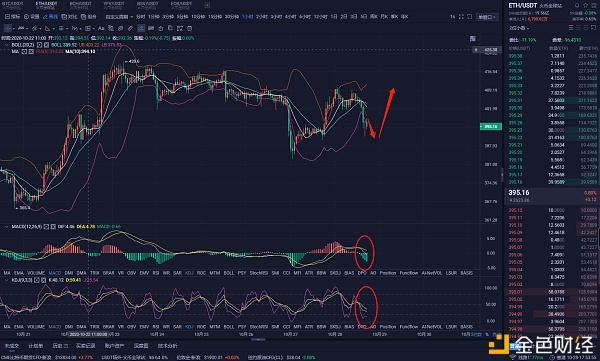Open the custom period dropdown
Screen dimensions: 600x361
click(119, 17)
